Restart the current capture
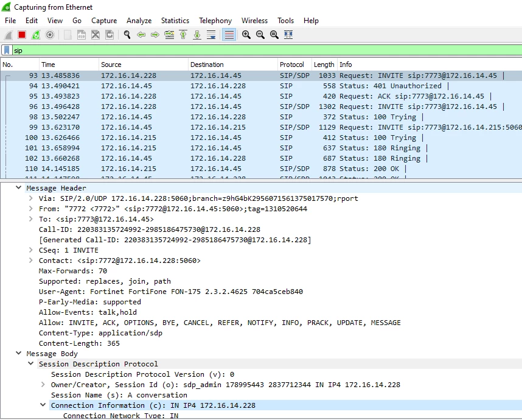Image resolution: width=522 pixels, height=420 pixels. [36, 35]
